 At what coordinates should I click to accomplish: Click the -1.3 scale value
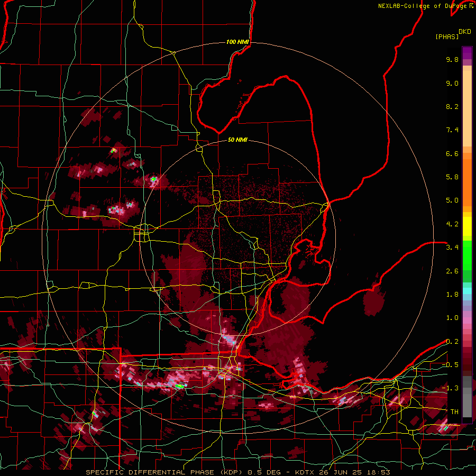tap(450, 388)
